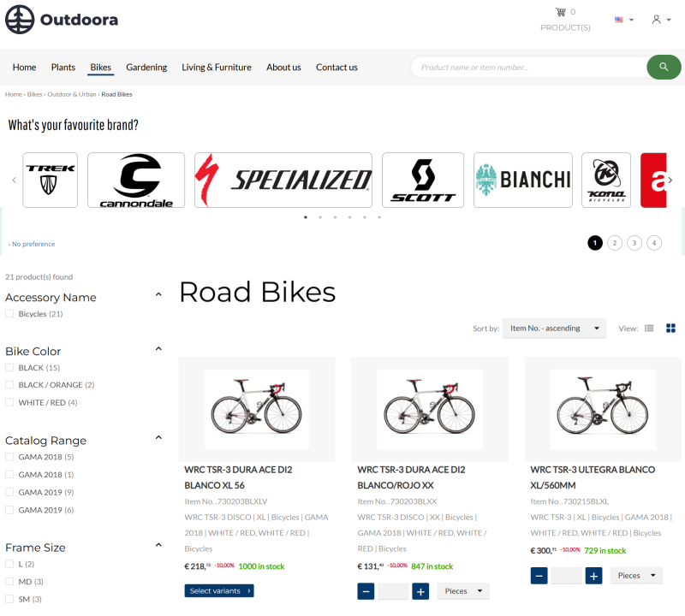Click quantity field for BLANCO/ROJO XX bike
The width and height of the screenshot is (685, 616).
pos(393,591)
